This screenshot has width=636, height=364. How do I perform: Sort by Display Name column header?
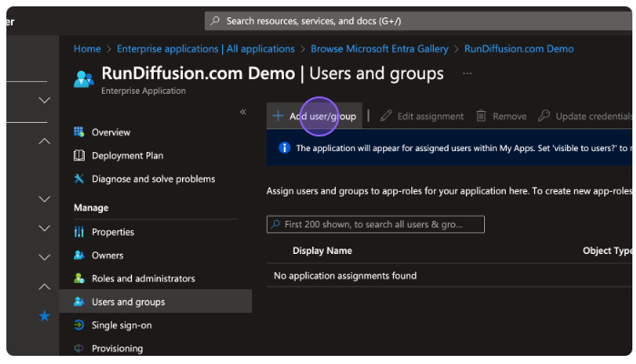tap(322, 251)
